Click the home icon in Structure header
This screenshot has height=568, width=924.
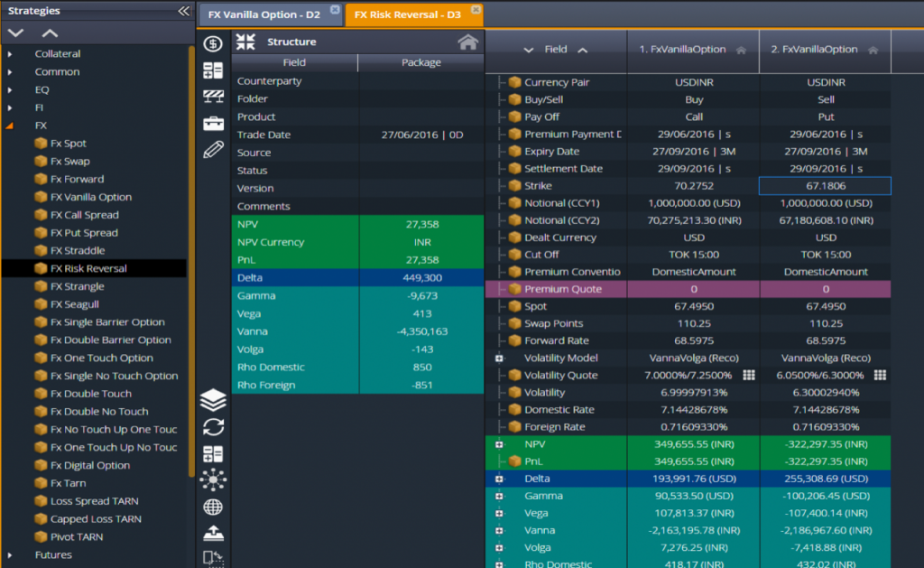467,42
